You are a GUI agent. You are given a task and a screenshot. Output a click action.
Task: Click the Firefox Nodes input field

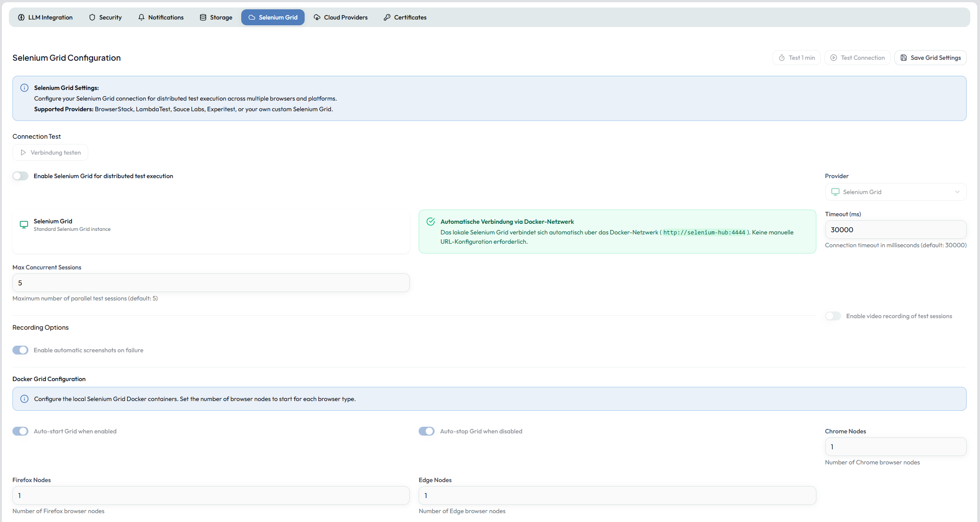pyautogui.click(x=211, y=495)
